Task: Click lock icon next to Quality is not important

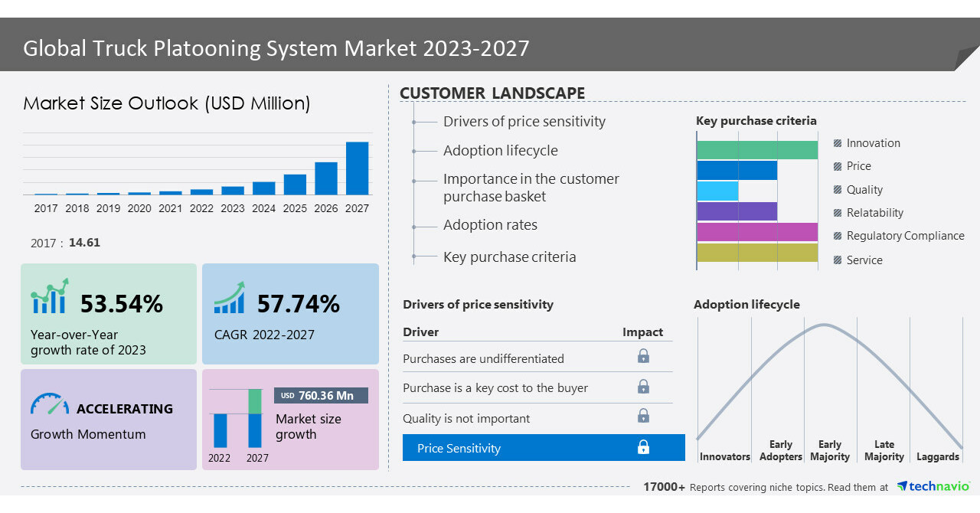Action: coord(643,417)
